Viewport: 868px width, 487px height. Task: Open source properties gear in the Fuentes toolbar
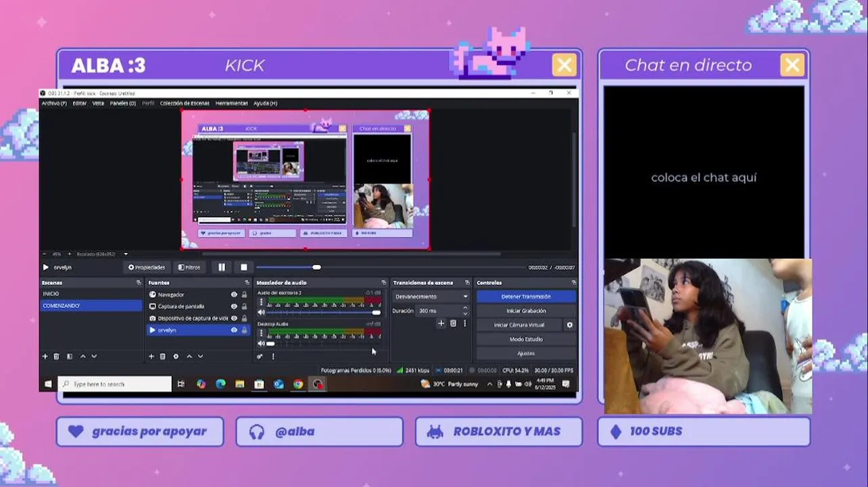176,356
